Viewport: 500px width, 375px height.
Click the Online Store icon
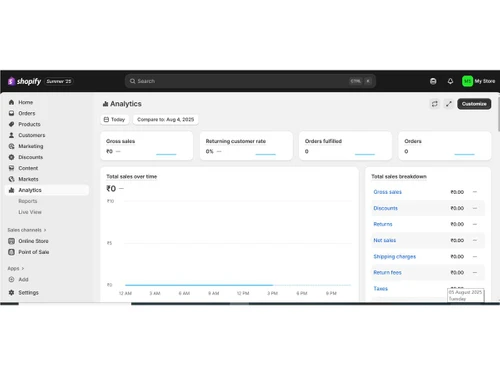click(x=11, y=241)
